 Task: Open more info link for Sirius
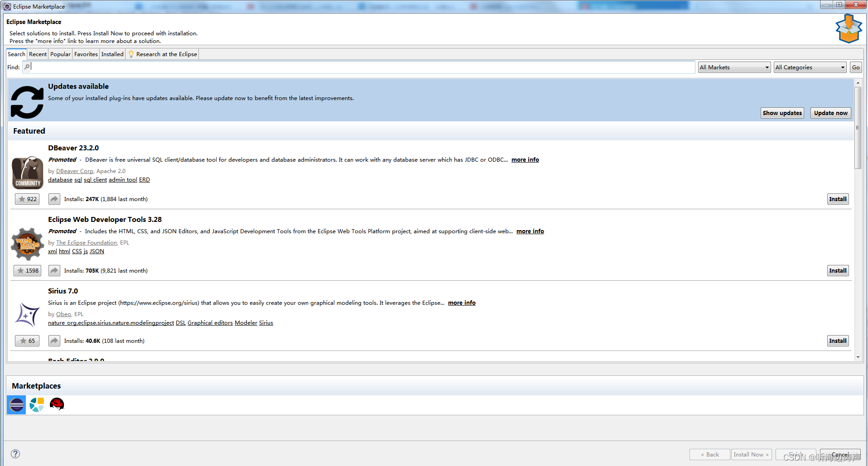[462, 303]
